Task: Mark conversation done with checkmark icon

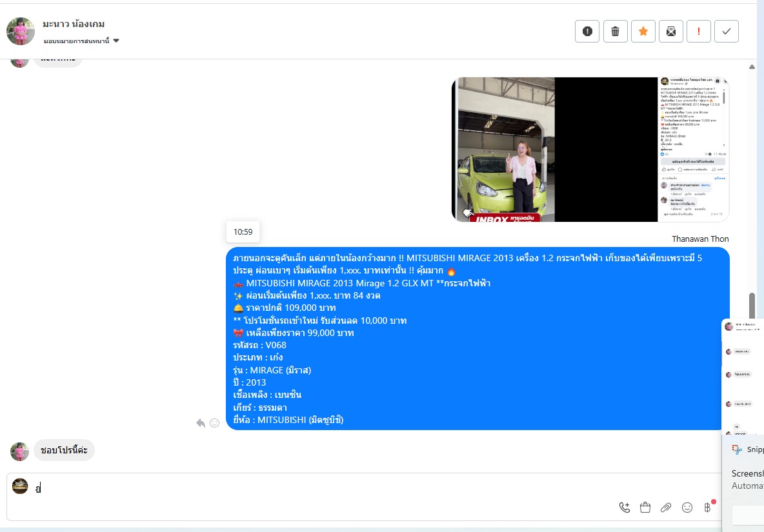Action: click(x=727, y=32)
